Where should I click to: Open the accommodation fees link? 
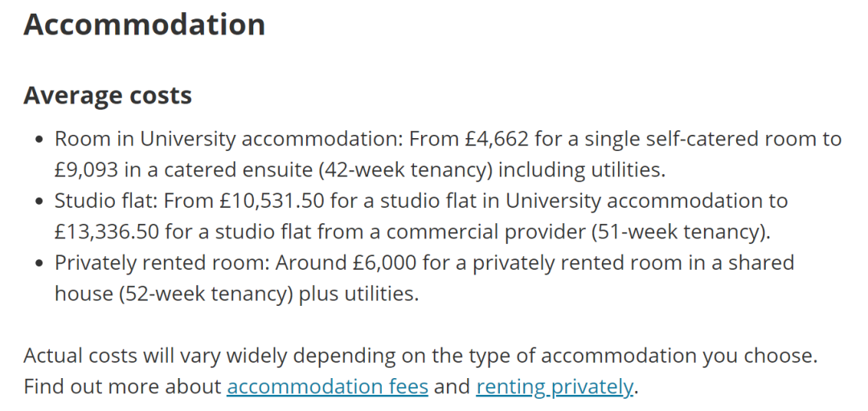327,386
